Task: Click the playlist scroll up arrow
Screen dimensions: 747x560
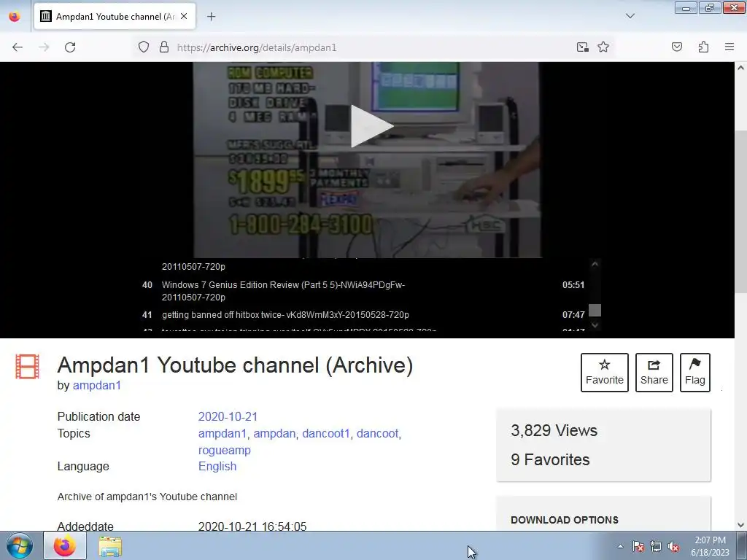Action: (595, 264)
